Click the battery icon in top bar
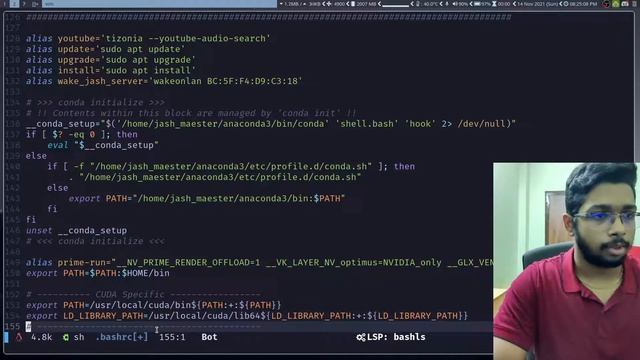 click(477, 4)
